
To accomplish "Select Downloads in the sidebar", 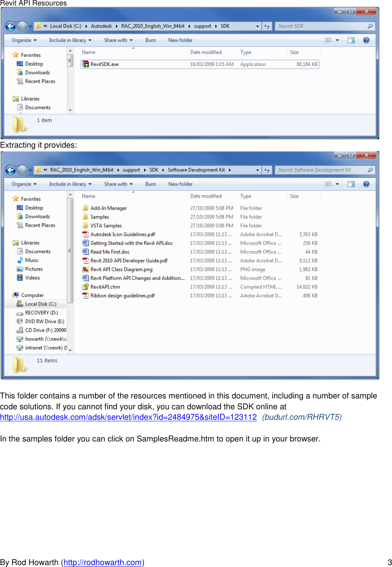I will click(x=37, y=216).
